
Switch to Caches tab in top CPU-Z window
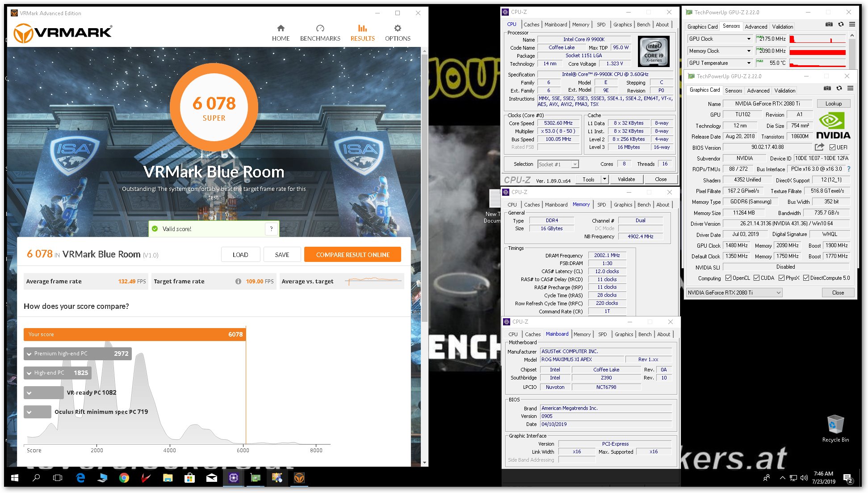click(x=531, y=25)
